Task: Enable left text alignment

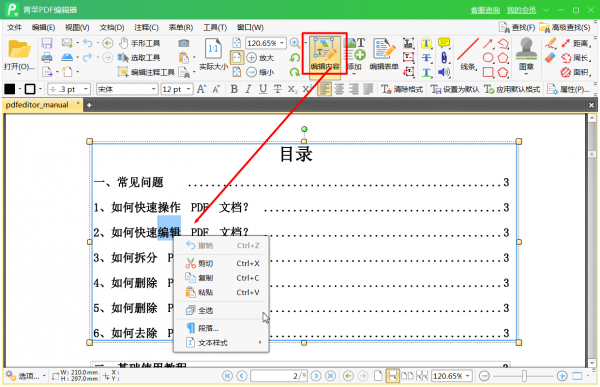Action: [x=324, y=89]
